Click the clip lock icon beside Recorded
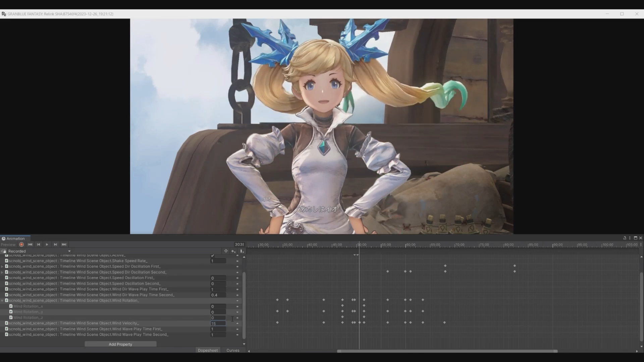Screen dimensions: 644x362 click(x=4, y=251)
